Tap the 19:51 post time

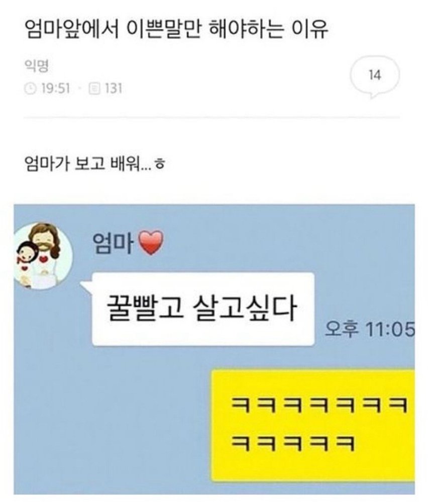pyautogui.click(x=55, y=88)
